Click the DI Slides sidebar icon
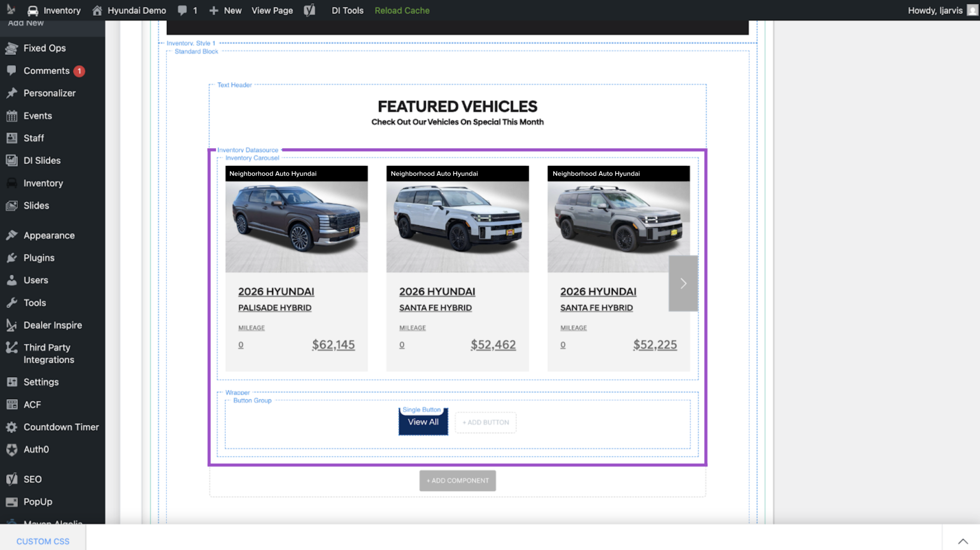980x550 pixels. (x=12, y=161)
